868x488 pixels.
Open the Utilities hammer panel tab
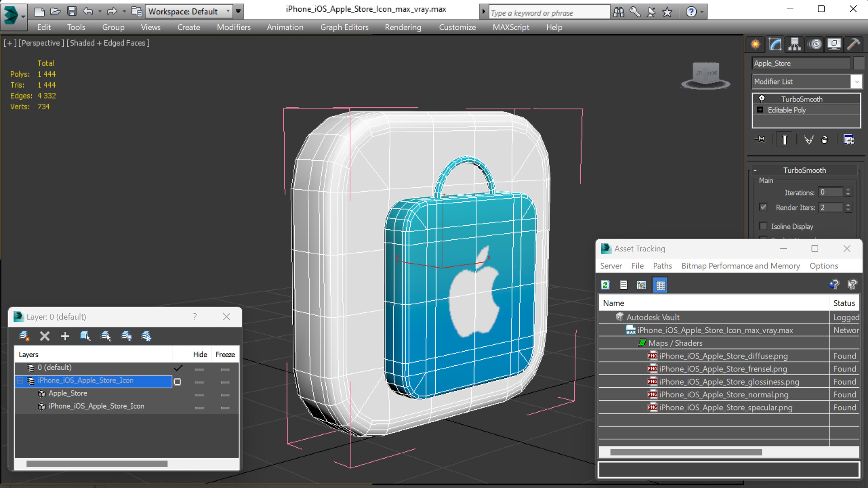pos(854,44)
